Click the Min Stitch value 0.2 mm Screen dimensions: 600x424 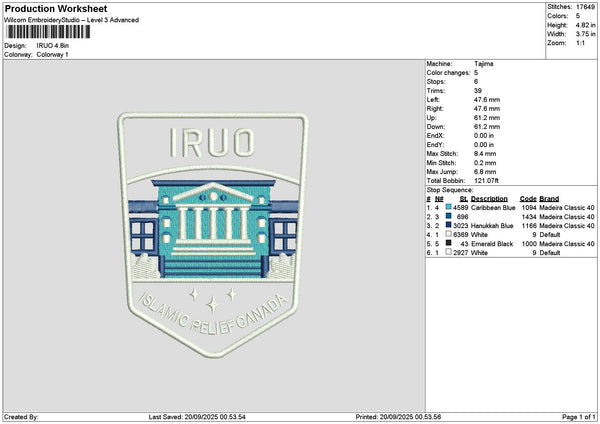point(485,163)
